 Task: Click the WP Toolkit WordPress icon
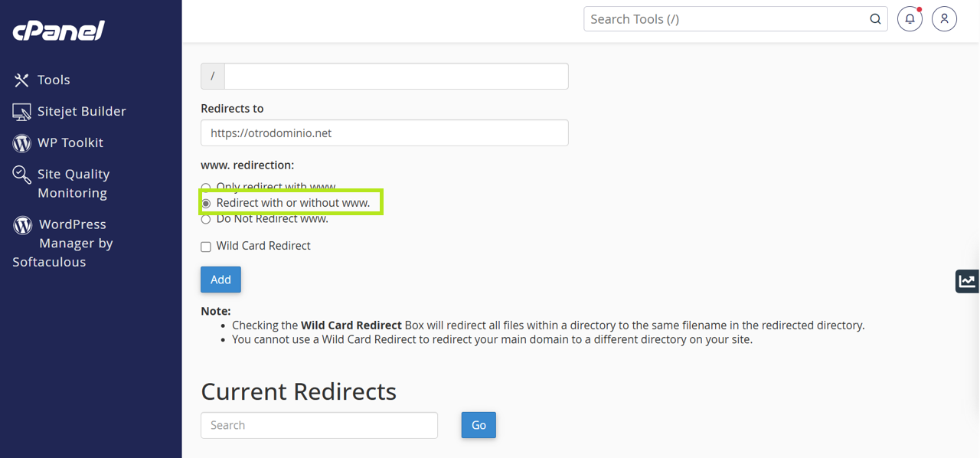[21, 143]
